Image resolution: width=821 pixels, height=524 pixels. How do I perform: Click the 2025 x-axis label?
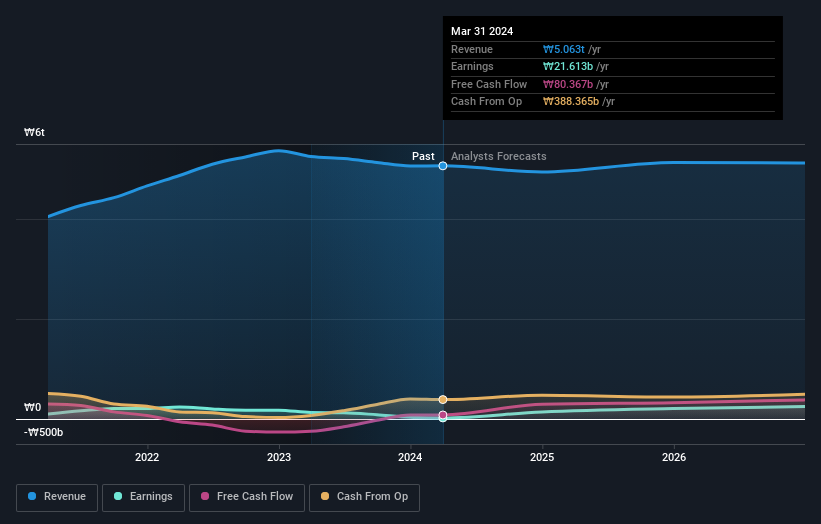[542, 457]
